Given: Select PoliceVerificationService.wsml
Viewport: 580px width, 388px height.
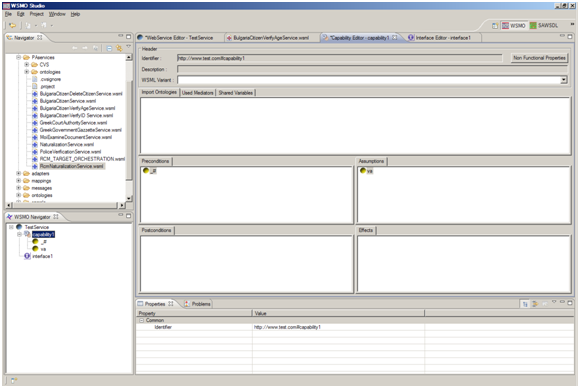Looking at the screenshot, I should [x=70, y=152].
